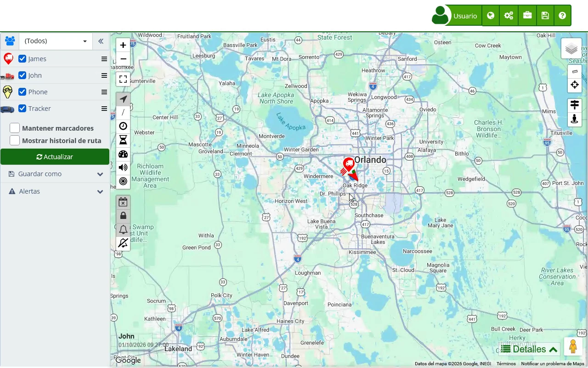Uncheck the John device checkbox

tap(22, 75)
